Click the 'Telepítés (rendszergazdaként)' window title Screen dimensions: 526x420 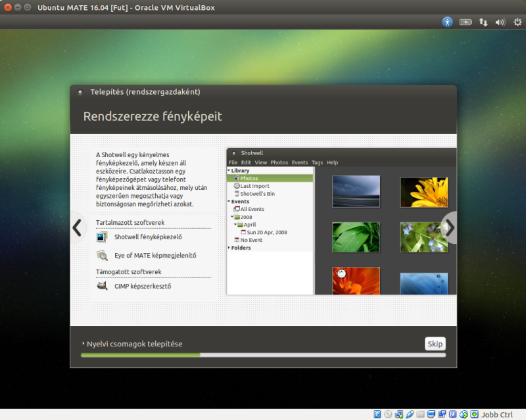click(145, 92)
